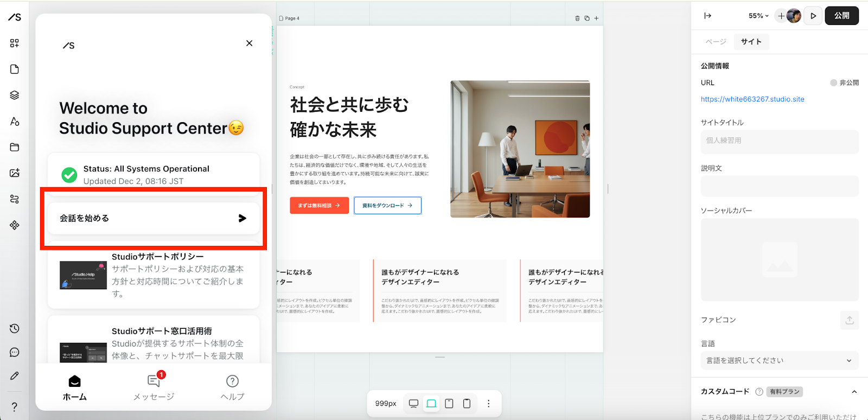This screenshot has height=420, width=868.
Task: Switch to the サイト tab
Action: click(751, 42)
